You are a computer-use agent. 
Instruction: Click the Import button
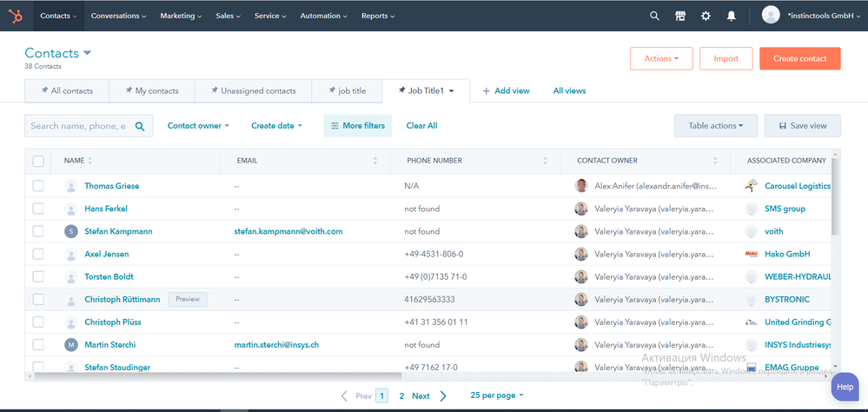tap(726, 59)
